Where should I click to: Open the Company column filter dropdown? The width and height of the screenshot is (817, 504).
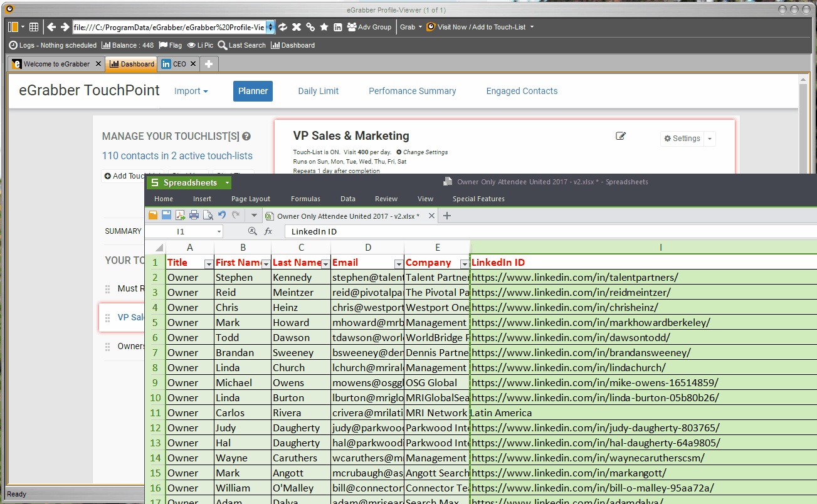tap(464, 263)
